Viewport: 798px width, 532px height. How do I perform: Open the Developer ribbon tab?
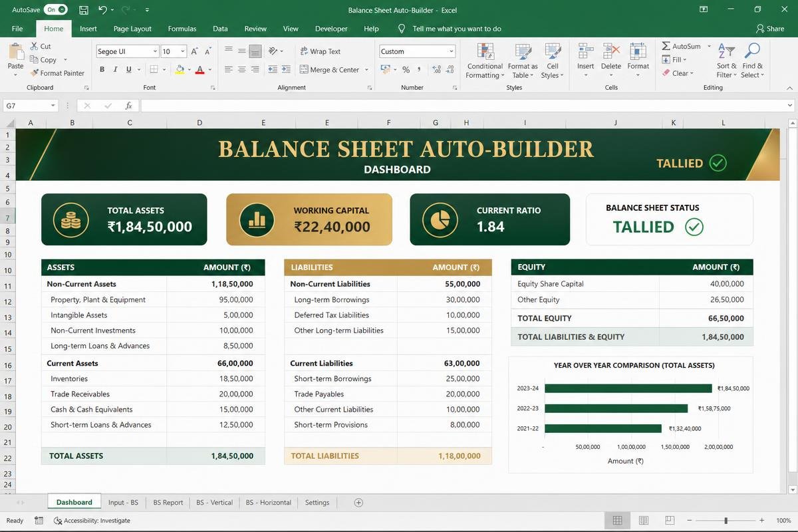point(331,29)
